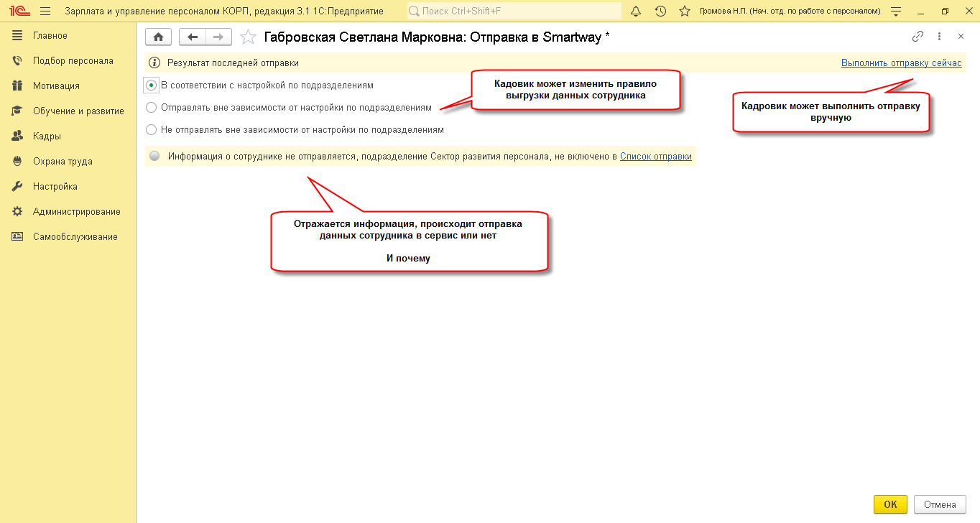Viewport: 980px width, 523px height.
Task: Navigate forward with the right arrow
Action: [x=218, y=37]
